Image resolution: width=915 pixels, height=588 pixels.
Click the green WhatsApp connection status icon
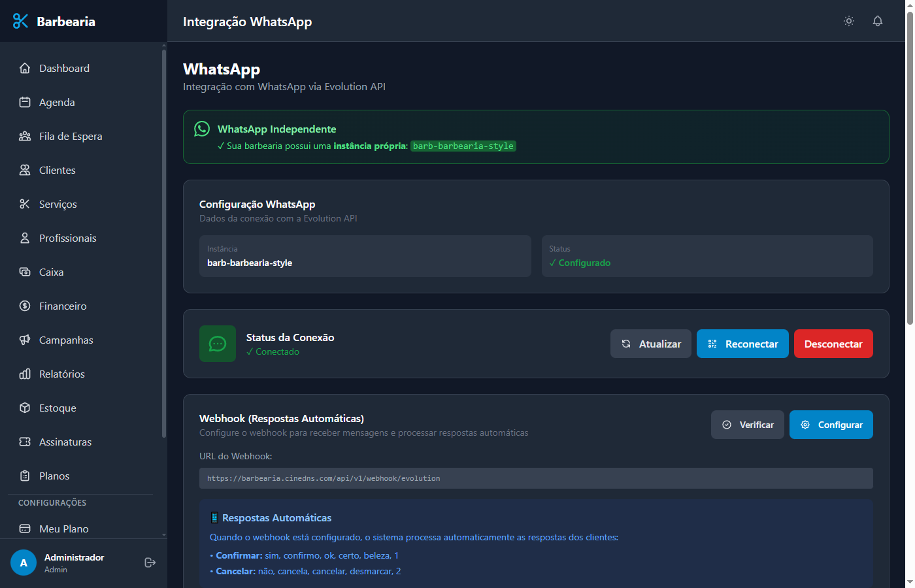[218, 344]
